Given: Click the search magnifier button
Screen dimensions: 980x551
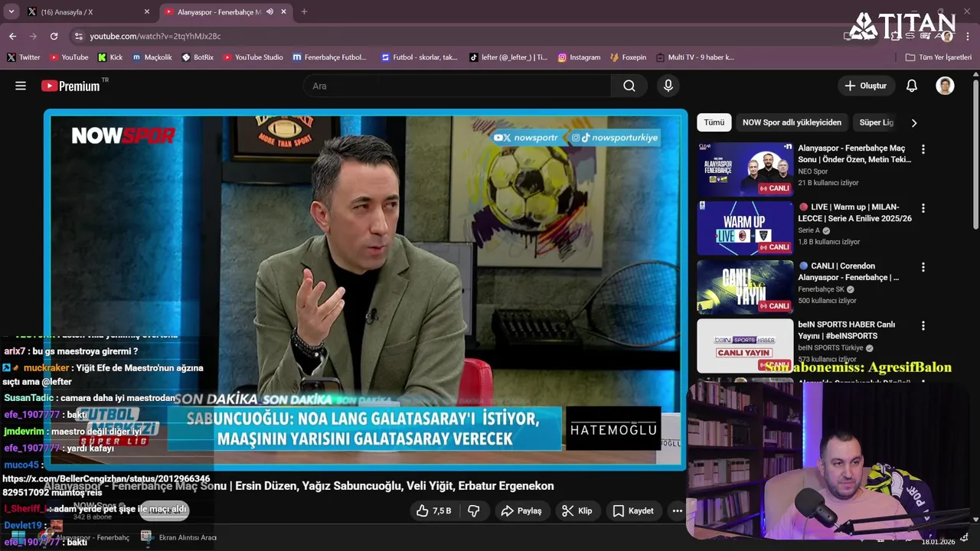Looking at the screenshot, I should click(629, 86).
